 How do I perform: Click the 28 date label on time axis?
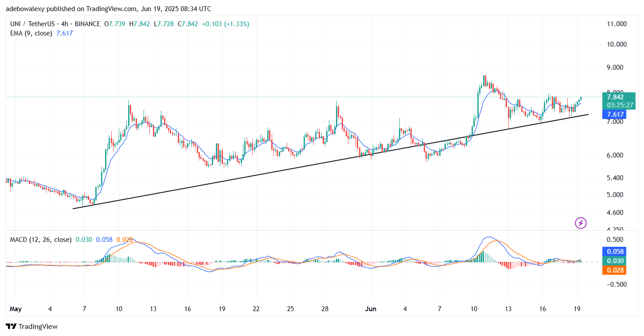pyautogui.click(x=324, y=308)
